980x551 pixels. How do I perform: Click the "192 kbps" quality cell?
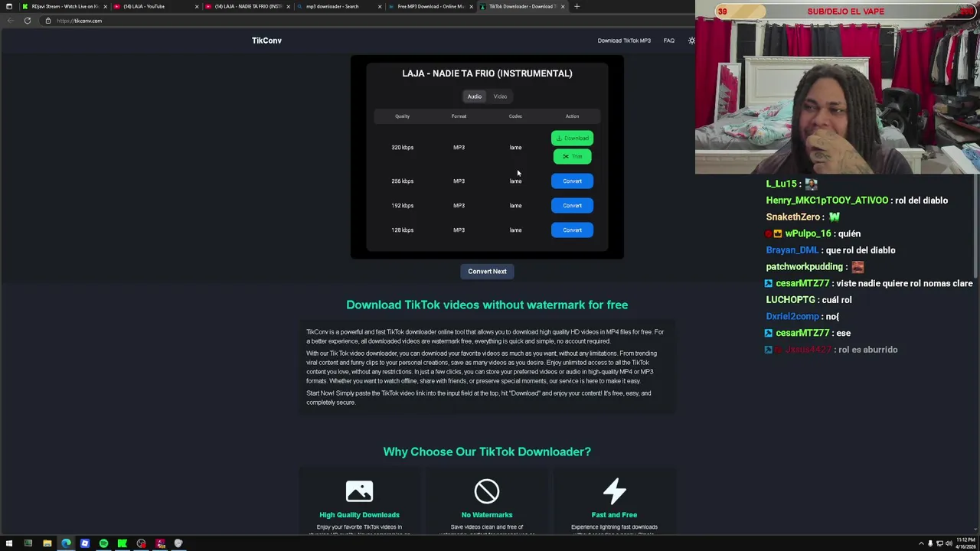402,206
